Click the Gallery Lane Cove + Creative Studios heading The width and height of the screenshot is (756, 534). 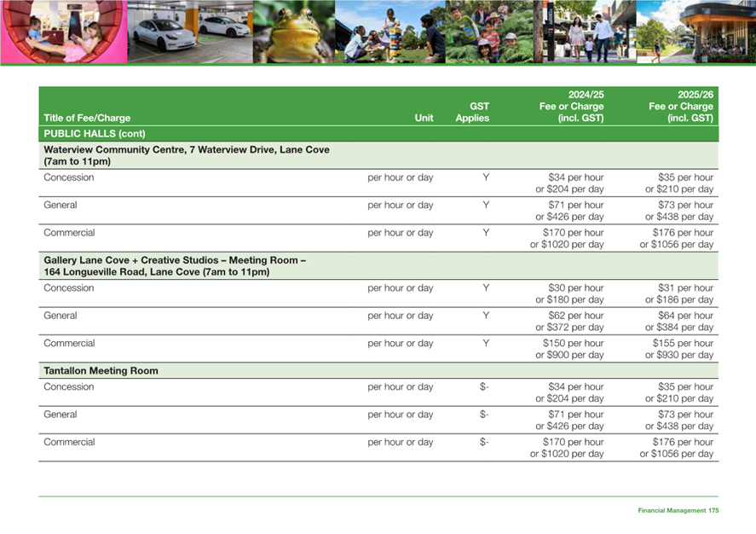click(x=175, y=266)
